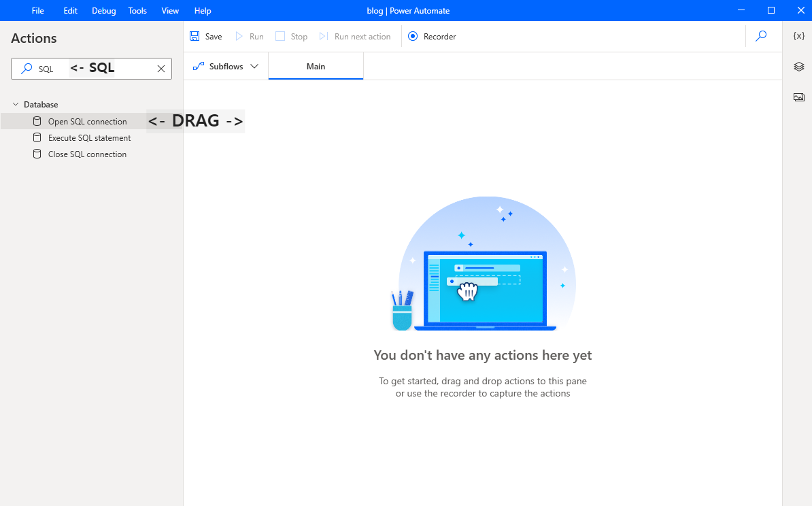
Task: Maximize the Power Automate window
Action: click(x=771, y=10)
